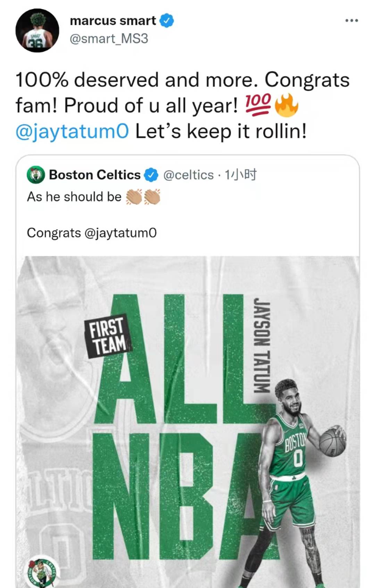Click the Celtics logo on the poster
This screenshot has height=588, width=375.
click(42, 572)
